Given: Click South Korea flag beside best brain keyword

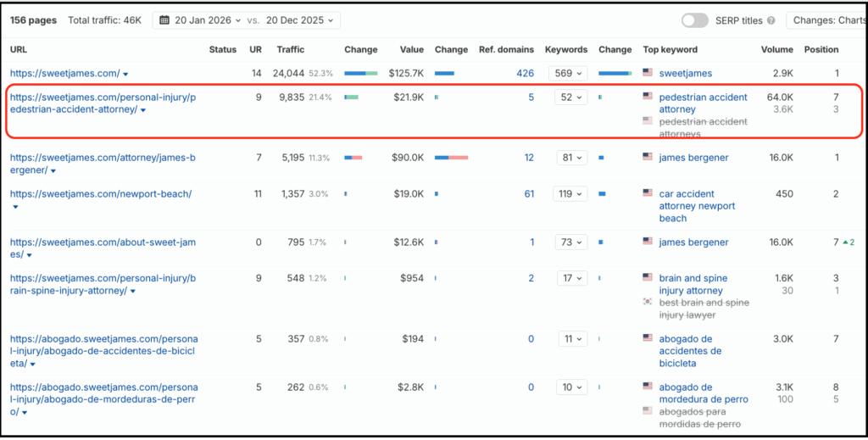Looking at the screenshot, I should (x=648, y=302).
